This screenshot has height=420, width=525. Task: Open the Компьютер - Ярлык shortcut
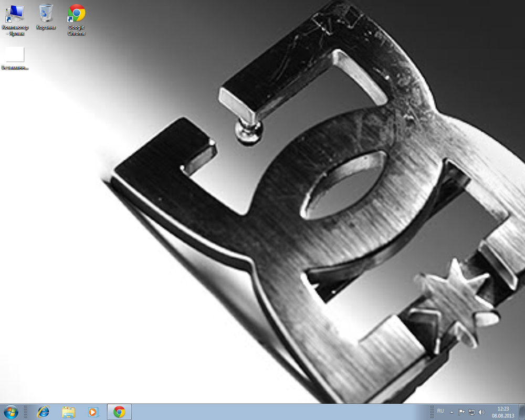point(16,13)
